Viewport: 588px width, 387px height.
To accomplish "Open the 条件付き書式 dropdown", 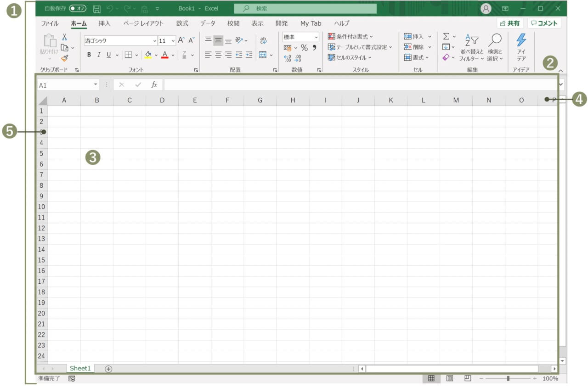I will (x=350, y=36).
